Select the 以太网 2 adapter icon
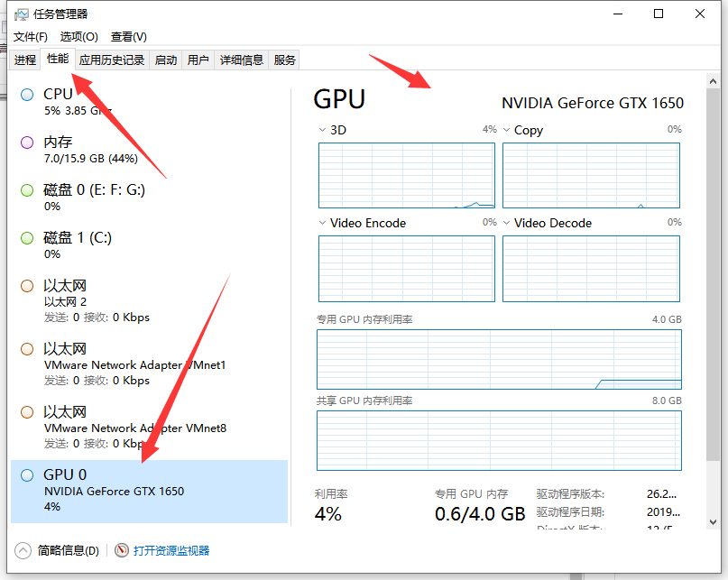The image size is (728, 580). click(27, 286)
